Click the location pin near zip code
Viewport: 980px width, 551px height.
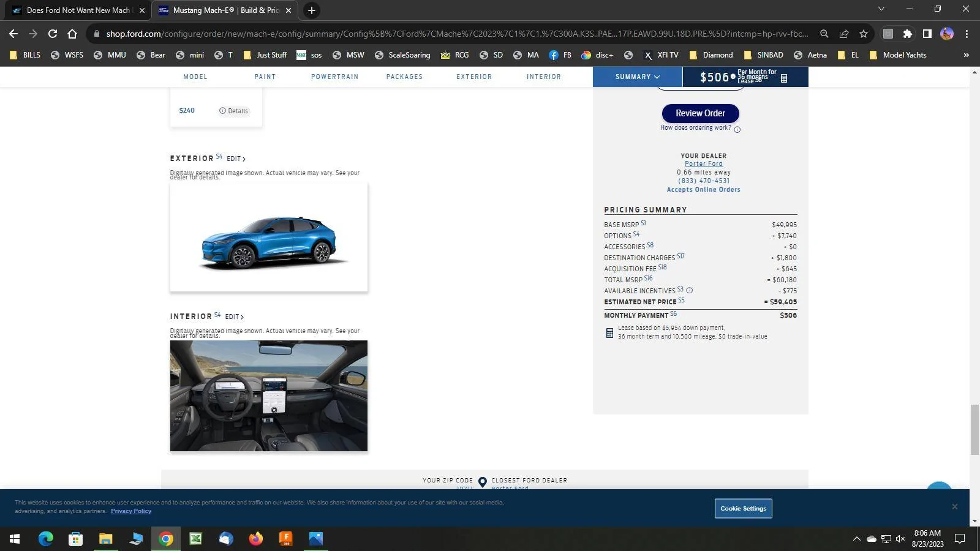coord(483,482)
